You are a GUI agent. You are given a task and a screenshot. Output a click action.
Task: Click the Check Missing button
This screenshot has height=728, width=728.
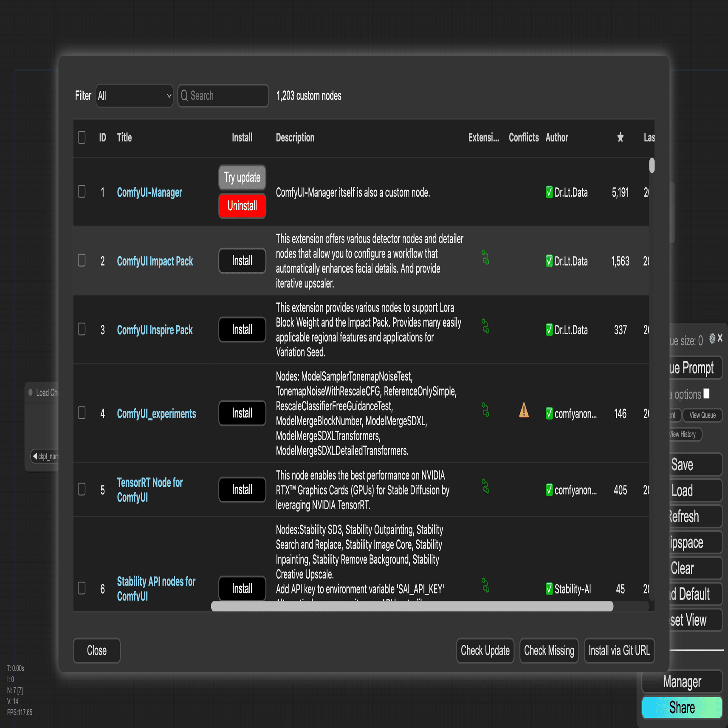549,651
